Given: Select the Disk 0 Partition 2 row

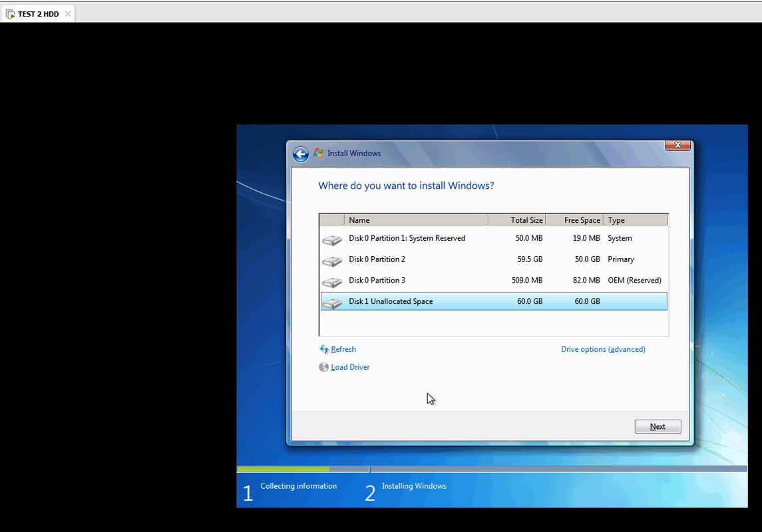Looking at the screenshot, I should [x=493, y=259].
